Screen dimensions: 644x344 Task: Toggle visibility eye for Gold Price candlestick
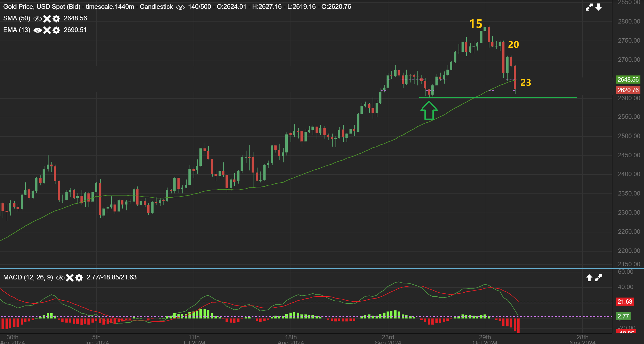pos(180,7)
